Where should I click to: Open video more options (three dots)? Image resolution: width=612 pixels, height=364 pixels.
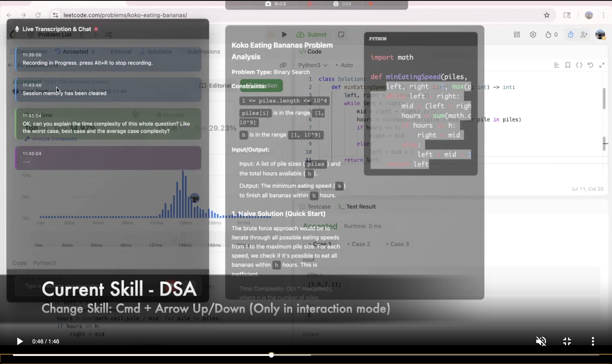tap(593, 341)
